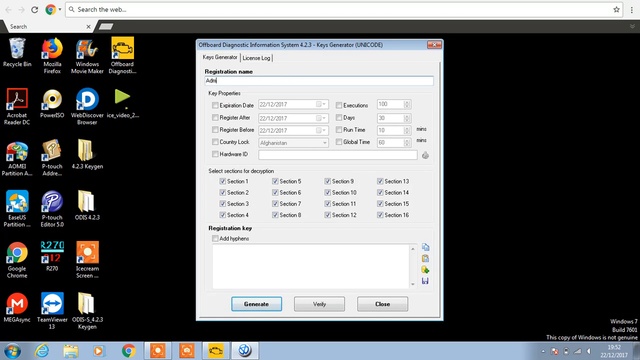640x360 pixels.
Task: Click the Generate button
Action: [x=256, y=304]
